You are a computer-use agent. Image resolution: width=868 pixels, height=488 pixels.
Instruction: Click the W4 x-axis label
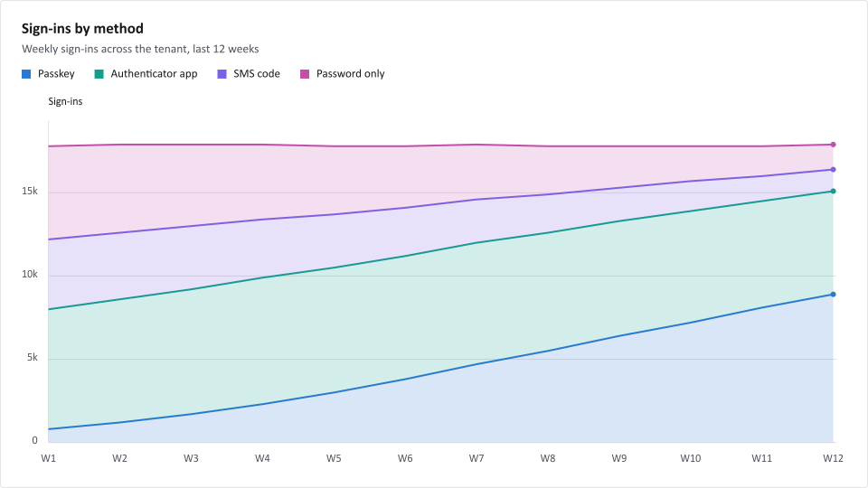tap(262, 459)
